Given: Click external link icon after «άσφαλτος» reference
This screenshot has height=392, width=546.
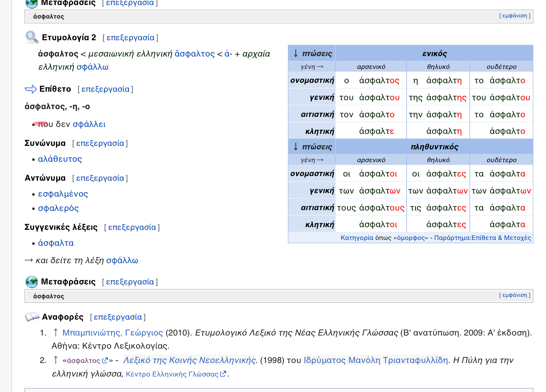Looking at the screenshot, I should (105, 361).
